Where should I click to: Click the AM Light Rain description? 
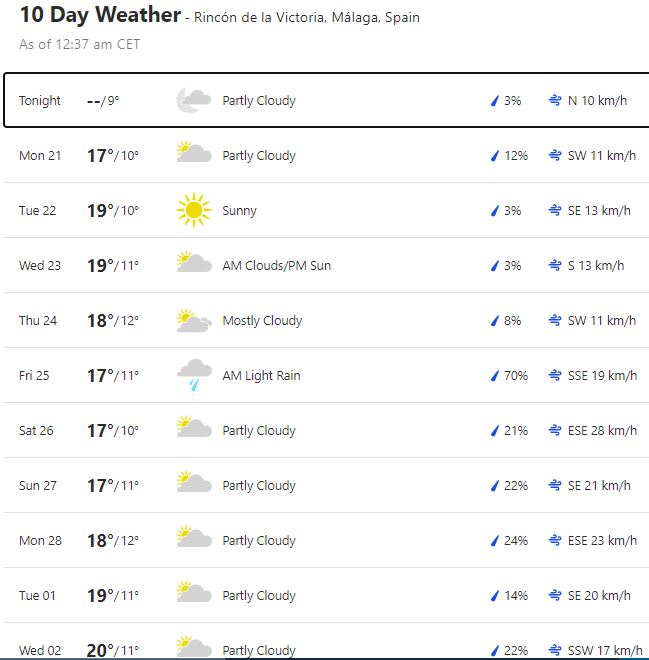(261, 376)
